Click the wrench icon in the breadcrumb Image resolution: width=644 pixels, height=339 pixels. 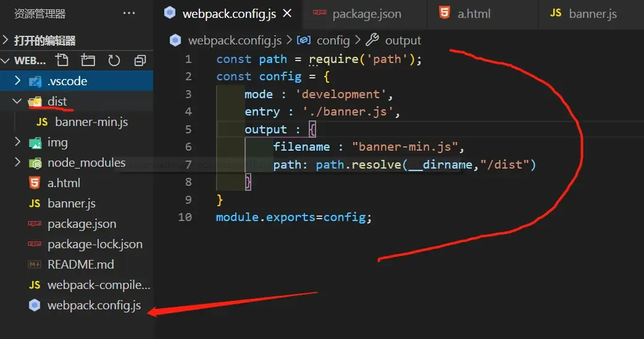point(372,40)
